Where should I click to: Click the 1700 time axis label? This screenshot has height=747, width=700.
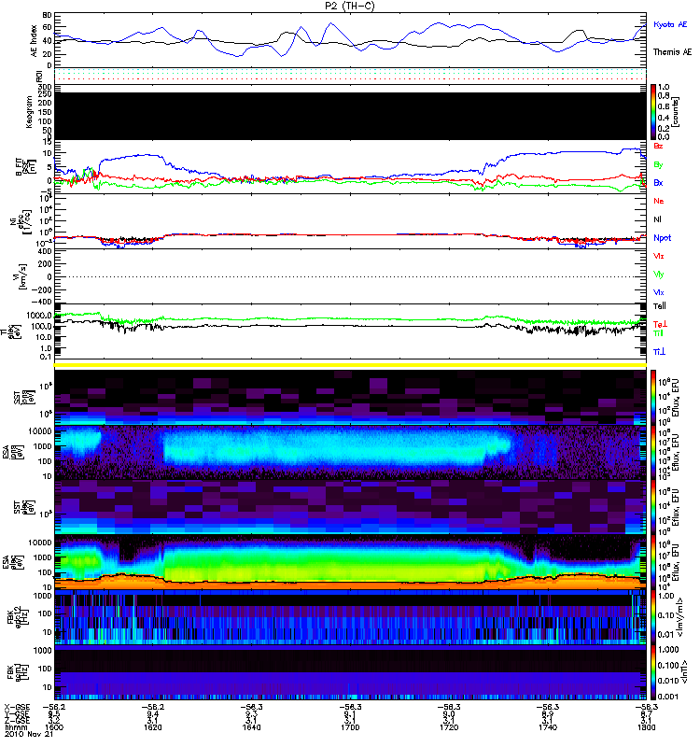[x=350, y=727]
